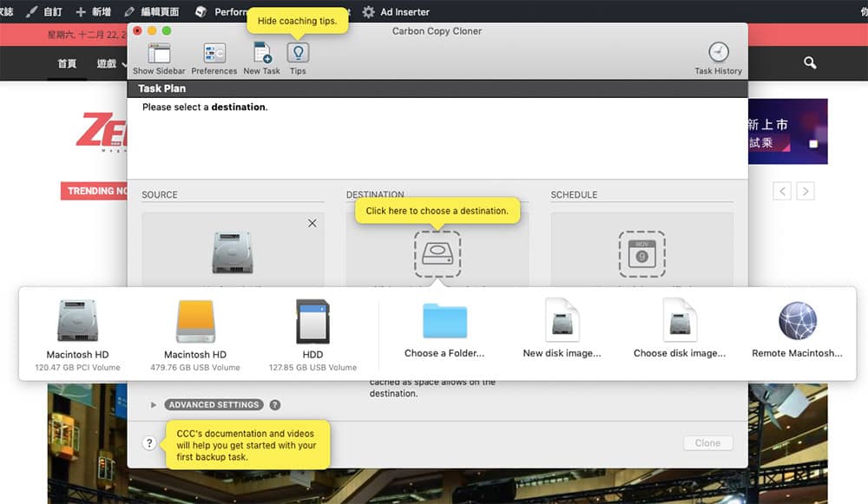Choose a Folder as destination

[444, 331]
